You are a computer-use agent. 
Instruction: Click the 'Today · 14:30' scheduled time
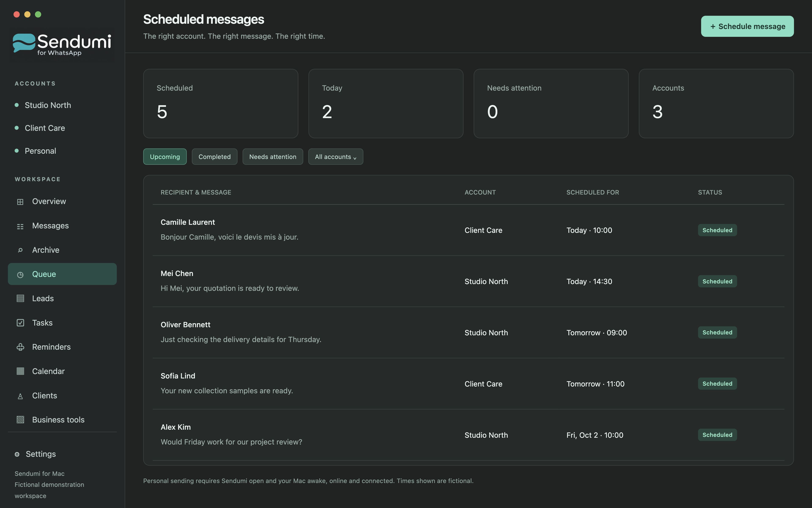(589, 281)
